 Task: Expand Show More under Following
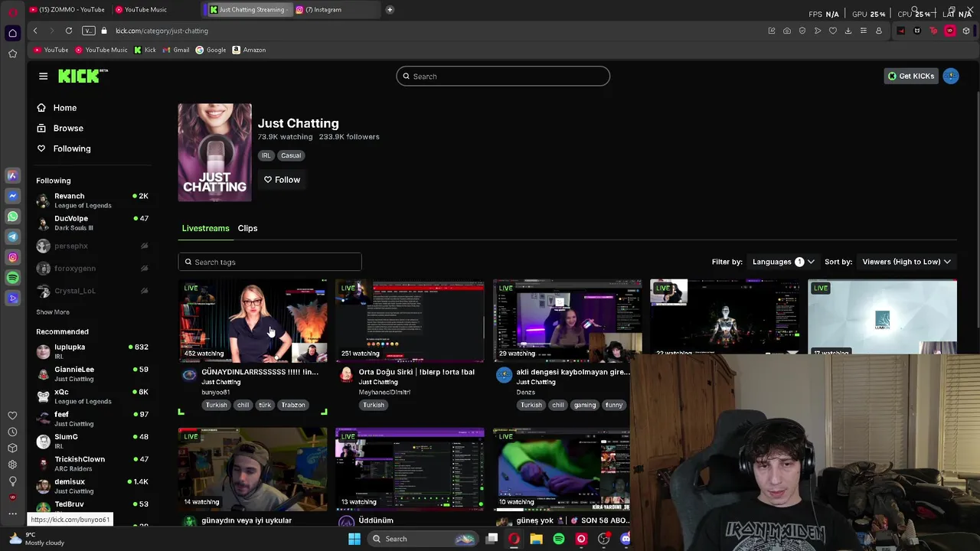coord(52,311)
